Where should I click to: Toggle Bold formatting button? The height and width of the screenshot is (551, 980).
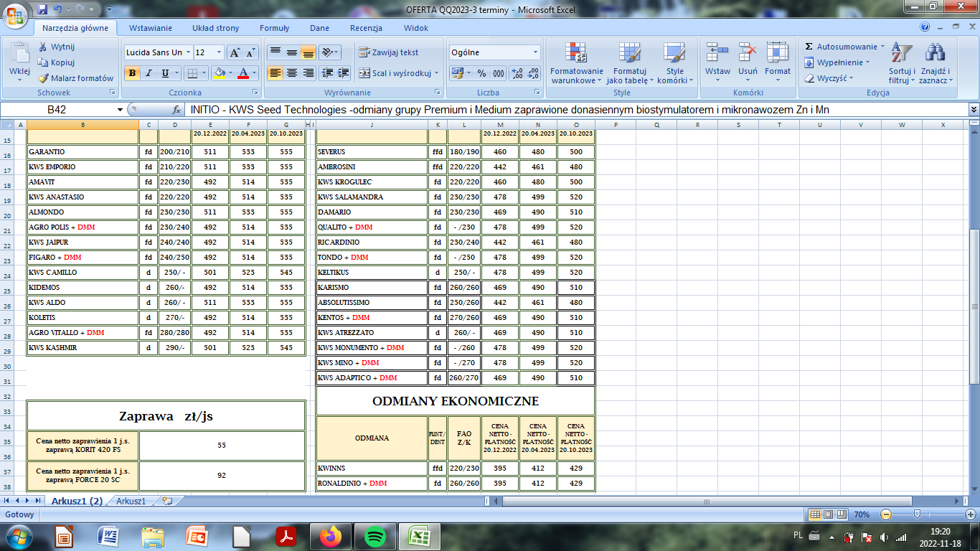[132, 73]
